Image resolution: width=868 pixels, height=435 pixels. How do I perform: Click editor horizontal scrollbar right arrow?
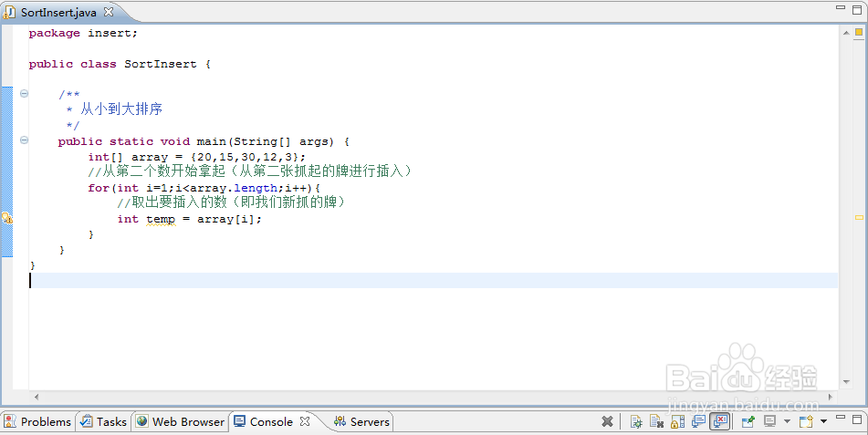point(831,397)
